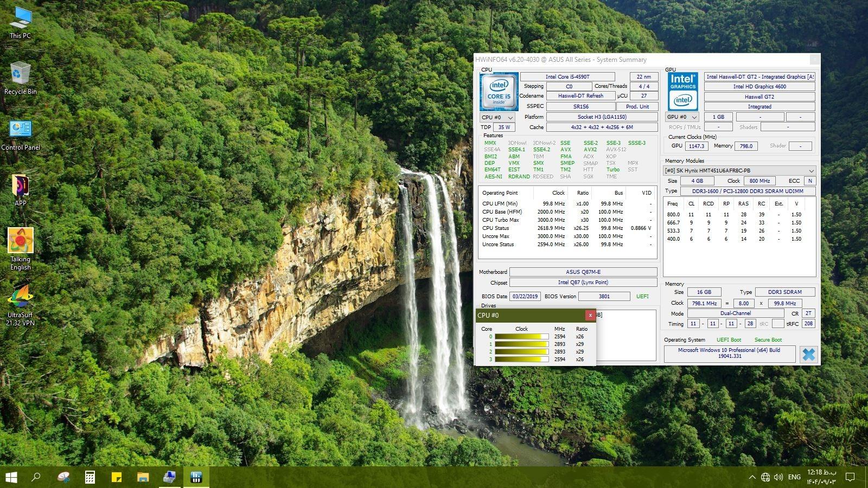Click the Intel Graphics GPU logo
This screenshot has width=868, height=488.
click(682, 92)
